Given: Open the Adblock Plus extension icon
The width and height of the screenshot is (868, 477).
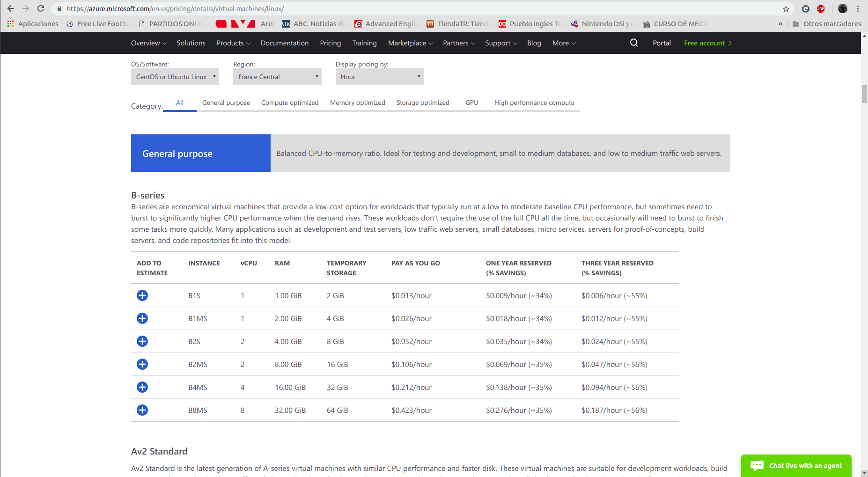Looking at the screenshot, I should point(821,9).
